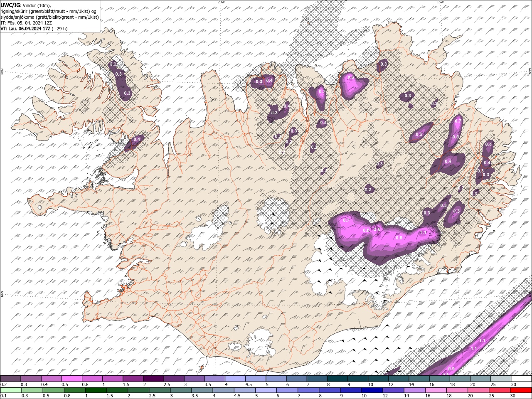Click the valid time 'VT: Lau. 06.04.2024 17Z (+29 h)'

34,29
